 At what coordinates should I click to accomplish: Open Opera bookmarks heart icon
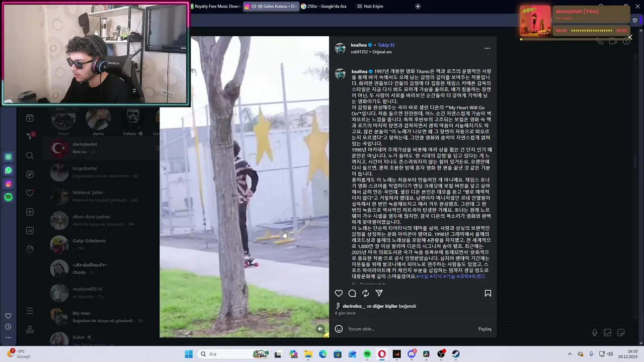(8, 316)
